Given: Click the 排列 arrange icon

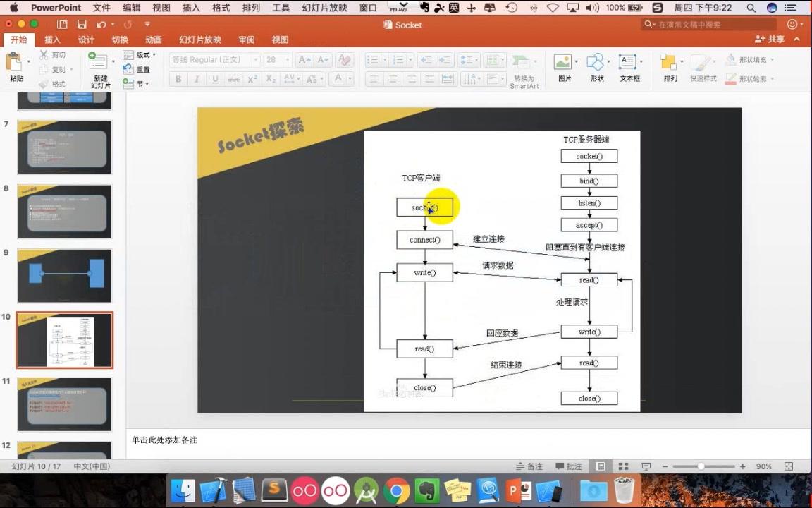Looking at the screenshot, I should pyautogui.click(x=668, y=68).
